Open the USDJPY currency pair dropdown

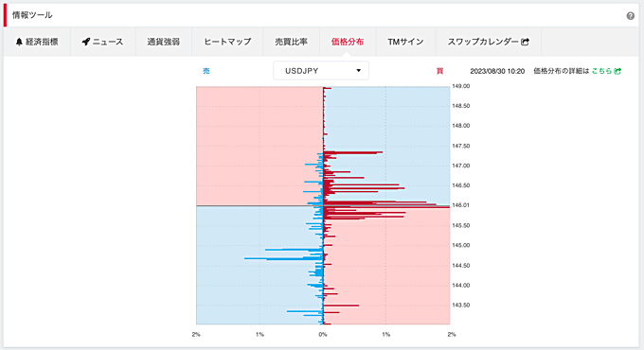[x=321, y=71]
